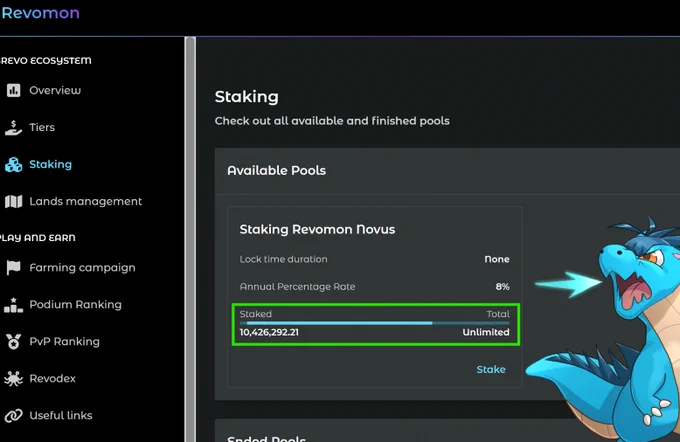680x442 pixels.
Task: Click the Revomon logo text
Action: coord(40,13)
